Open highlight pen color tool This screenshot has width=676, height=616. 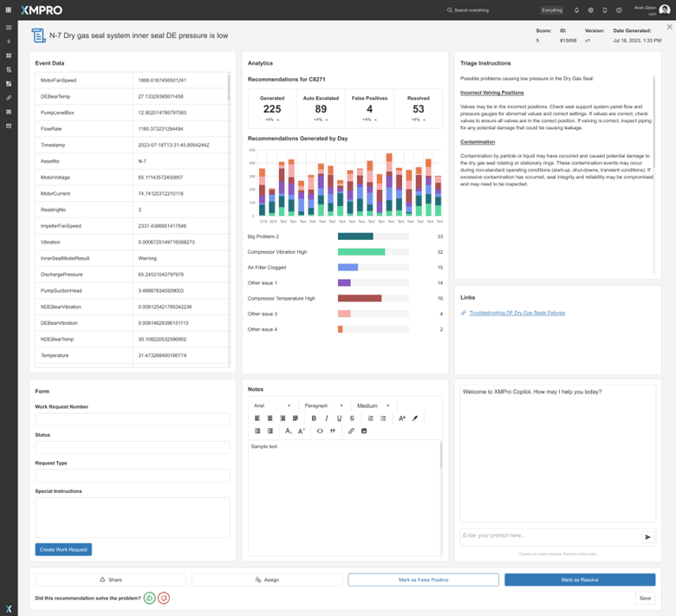pyautogui.click(x=415, y=418)
